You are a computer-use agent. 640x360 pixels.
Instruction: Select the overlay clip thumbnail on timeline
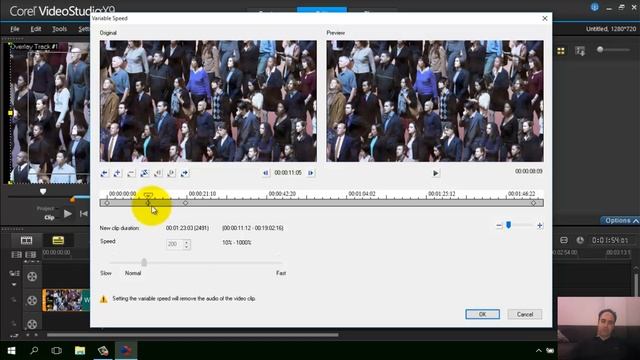[66, 300]
